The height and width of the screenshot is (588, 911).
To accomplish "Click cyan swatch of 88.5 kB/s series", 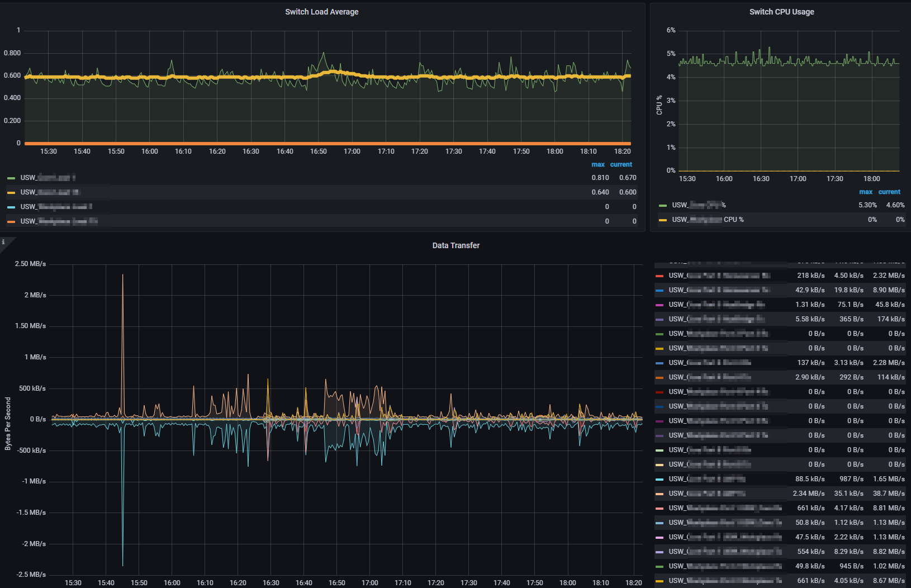I will tap(659, 480).
